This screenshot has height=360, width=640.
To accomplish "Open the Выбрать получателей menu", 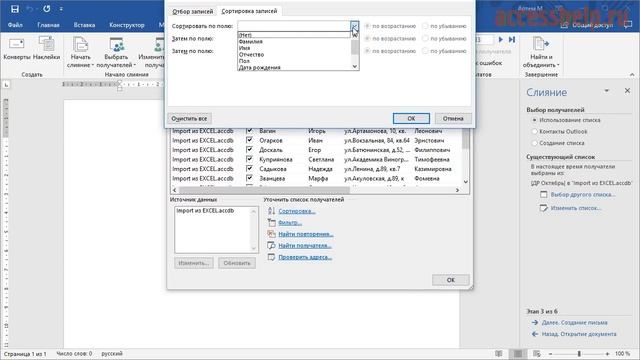I will pyautogui.click(x=116, y=52).
